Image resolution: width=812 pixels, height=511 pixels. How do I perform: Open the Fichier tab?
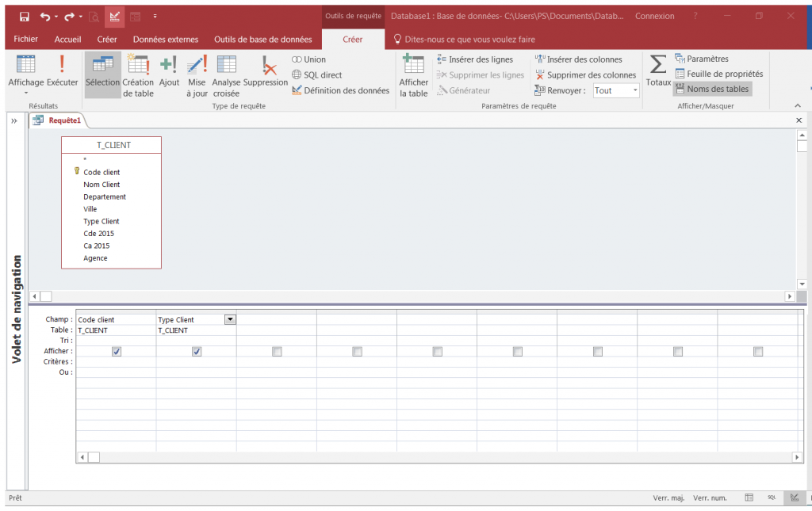click(x=26, y=40)
